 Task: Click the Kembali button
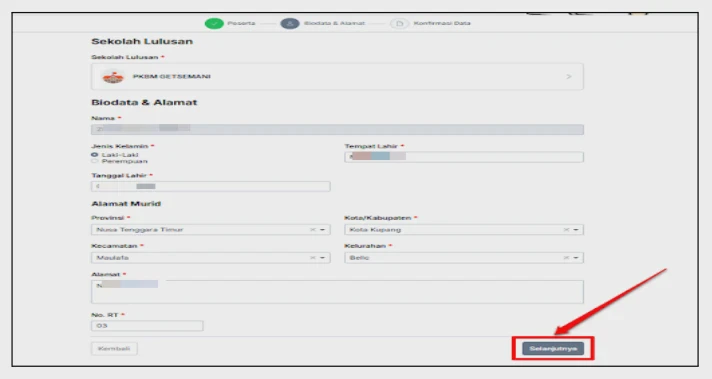114,349
